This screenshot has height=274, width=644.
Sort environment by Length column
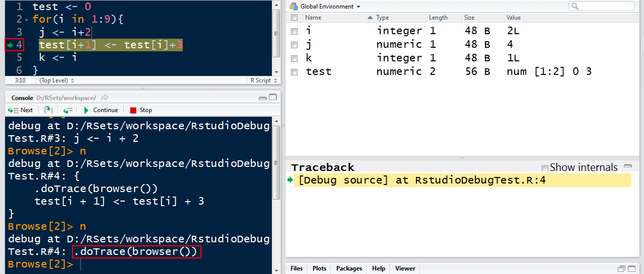pos(438,18)
